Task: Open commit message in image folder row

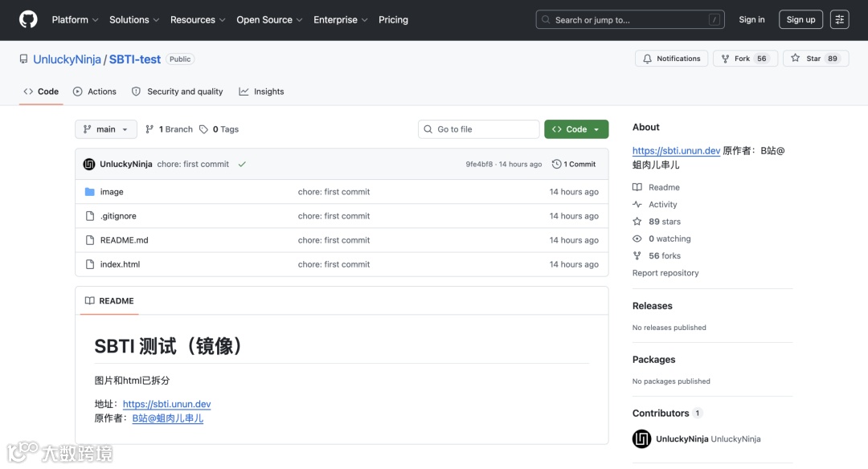Action: pyautogui.click(x=334, y=191)
